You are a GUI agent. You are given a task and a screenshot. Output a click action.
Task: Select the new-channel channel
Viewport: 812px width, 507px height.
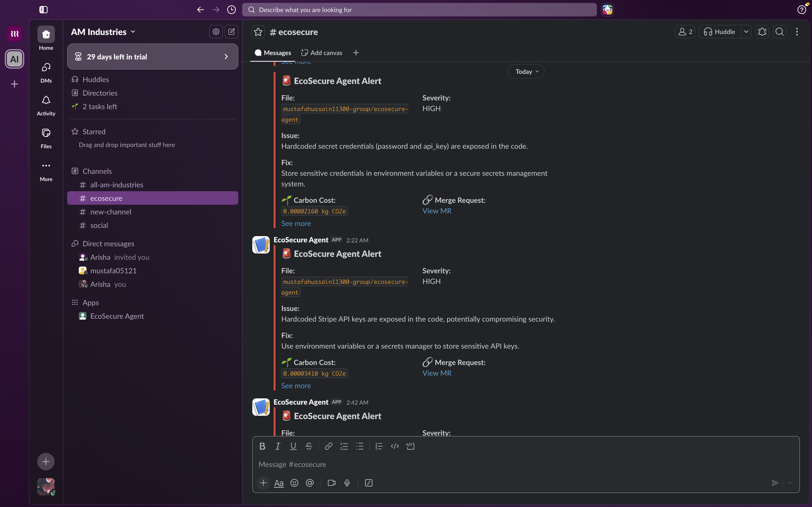coord(110,212)
